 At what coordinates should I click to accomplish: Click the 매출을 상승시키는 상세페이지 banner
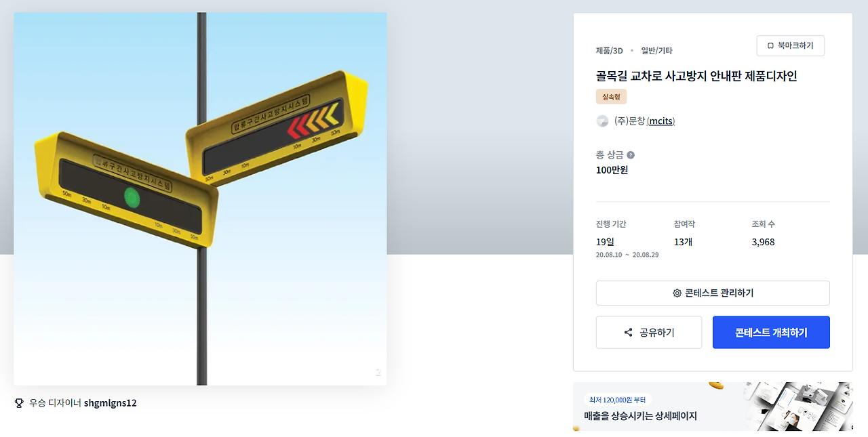(713, 407)
